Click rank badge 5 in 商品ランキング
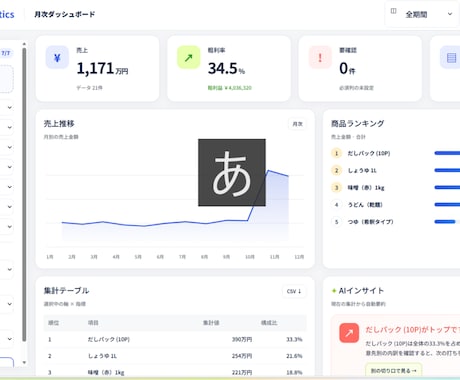The image size is (460, 380). click(x=336, y=222)
